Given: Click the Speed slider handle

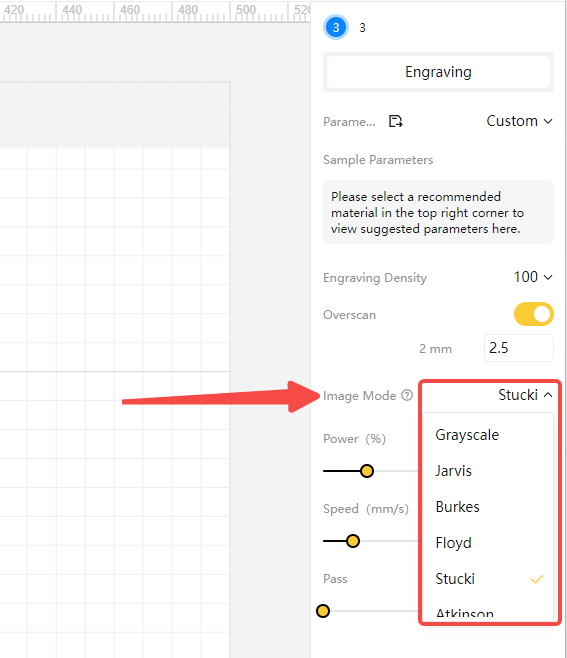Looking at the screenshot, I should (353, 541).
